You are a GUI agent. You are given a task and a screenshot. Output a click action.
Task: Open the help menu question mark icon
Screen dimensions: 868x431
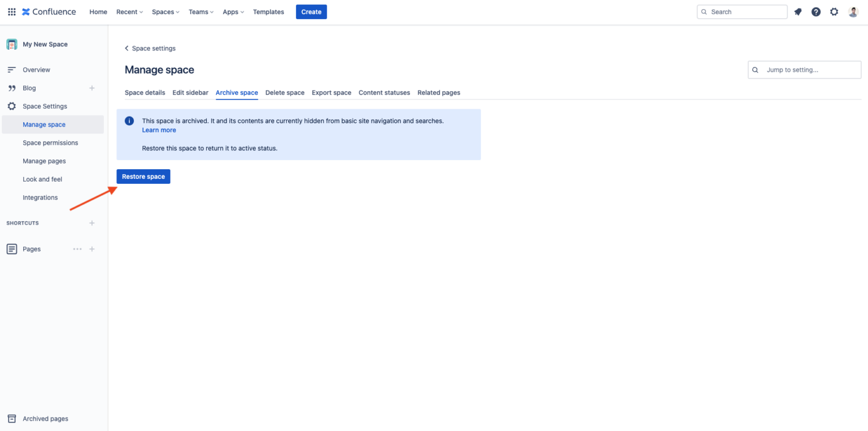tap(815, 11)
